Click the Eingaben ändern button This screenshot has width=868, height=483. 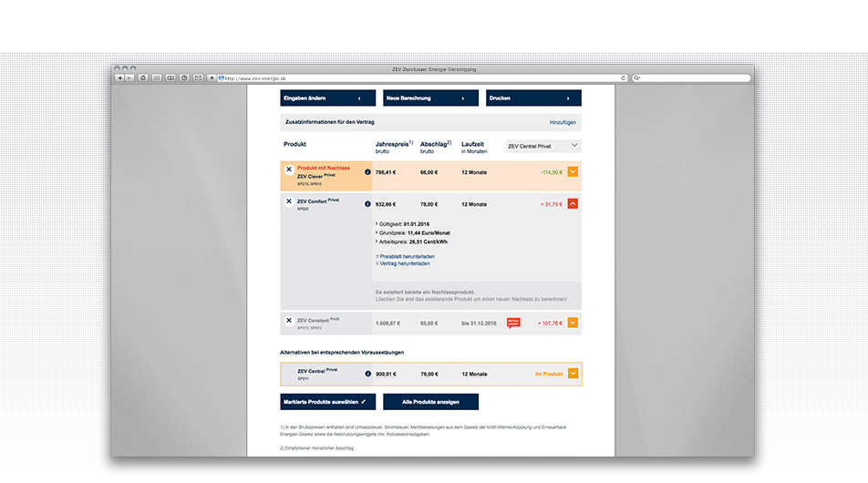[327, 98]
